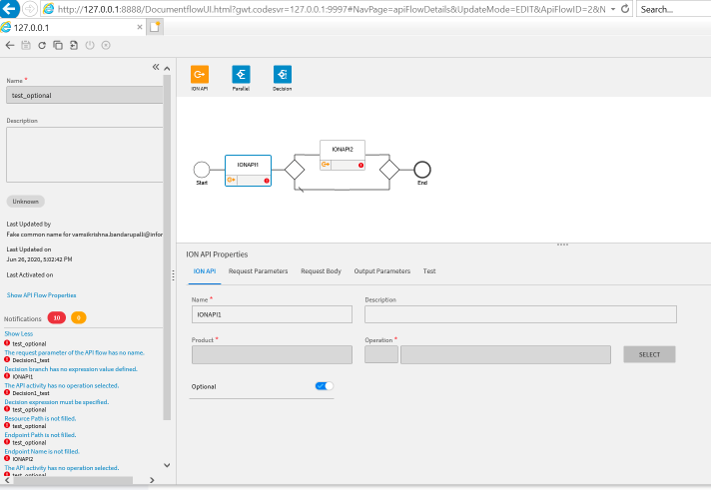
Task: Collapse notifications with Show Less
Action: click(x=18, y=333)
